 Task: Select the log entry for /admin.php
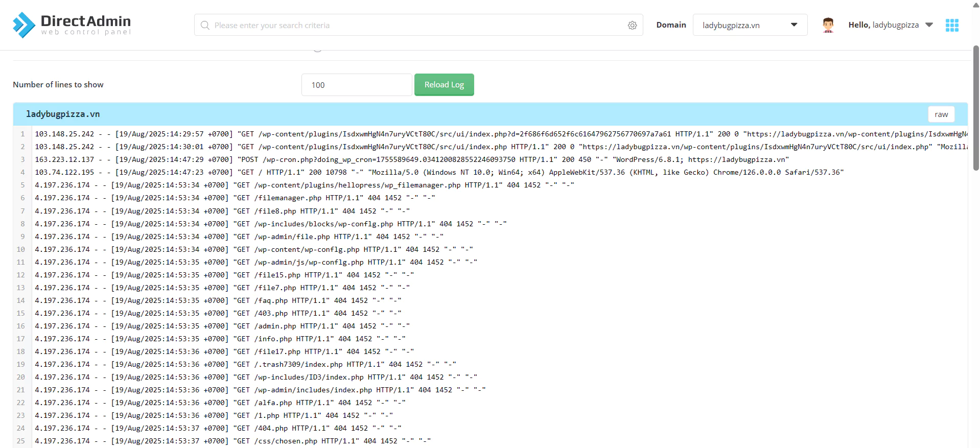[x=222, y=326]
